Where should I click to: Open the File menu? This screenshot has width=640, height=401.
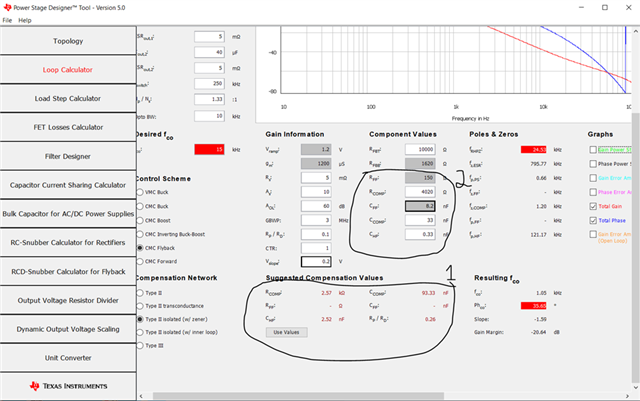(x=7, y=20)
